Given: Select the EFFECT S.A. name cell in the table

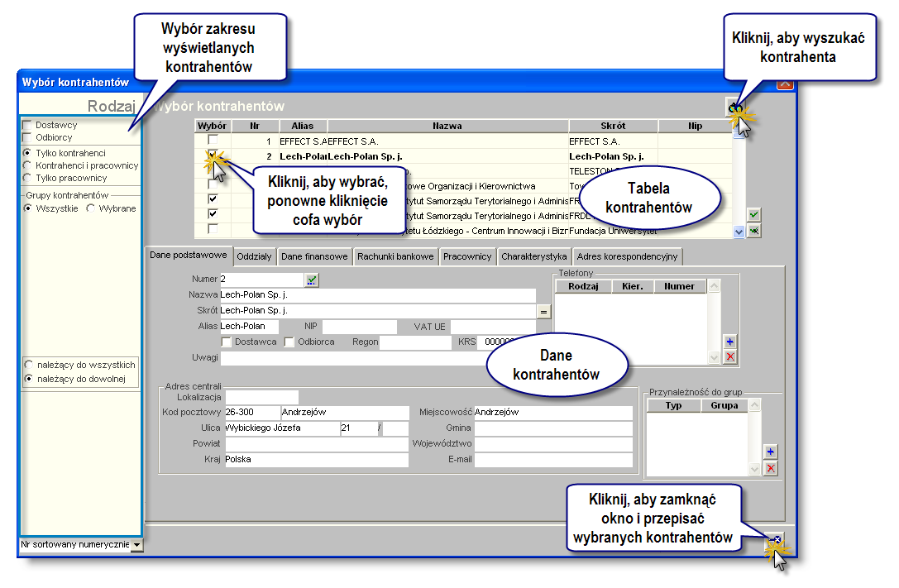Looking at the screenshot, I should point(447,141).
